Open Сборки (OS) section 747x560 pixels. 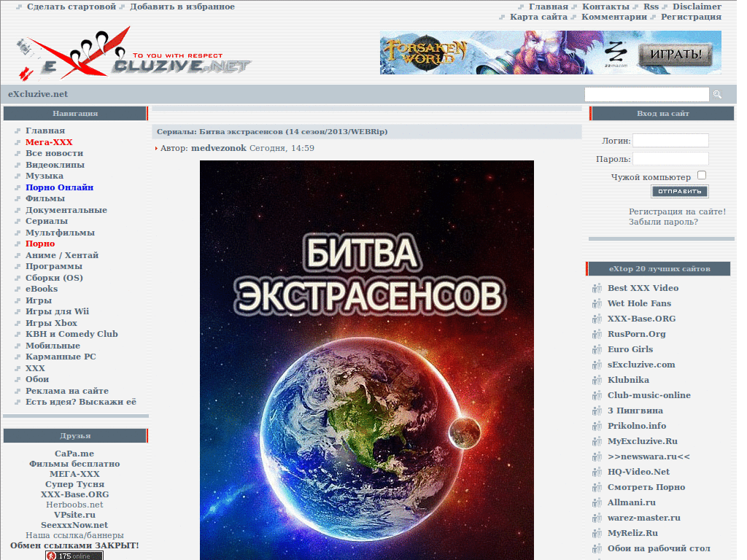click(54, 278)
